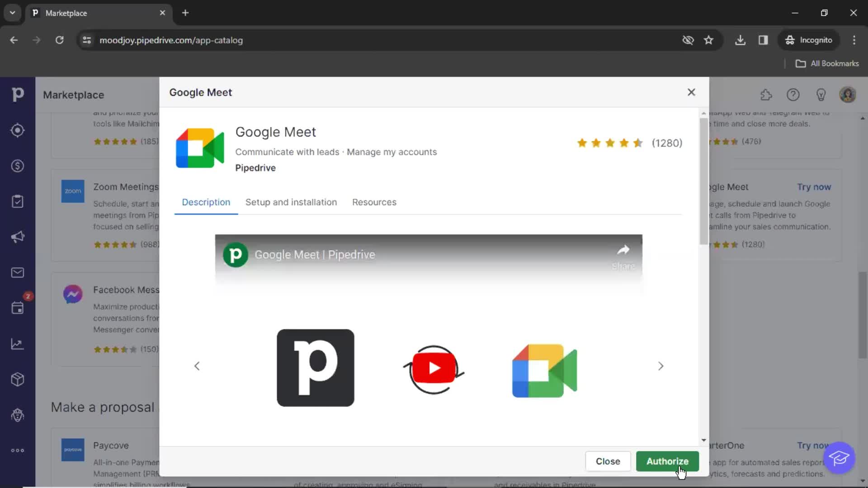Open the Projects clipboard icon in the sidebar
868x488 pixels.
point(18,202)
